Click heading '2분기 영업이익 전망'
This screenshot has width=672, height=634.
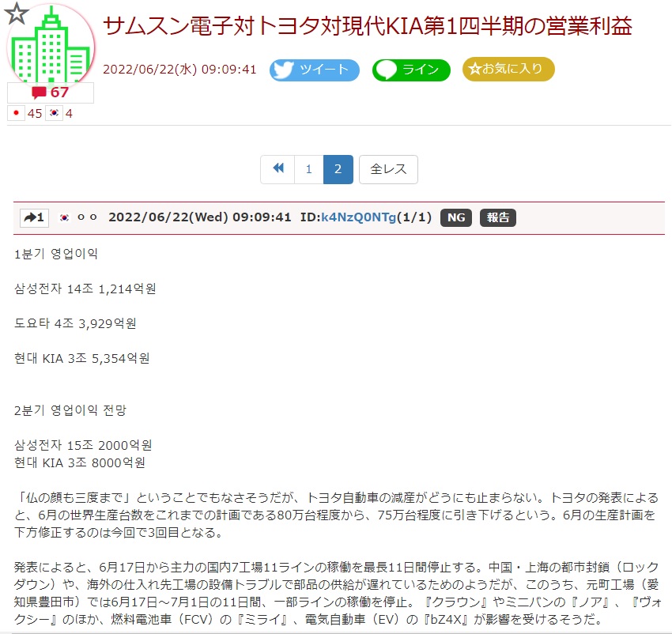click(x=70, y=410)
